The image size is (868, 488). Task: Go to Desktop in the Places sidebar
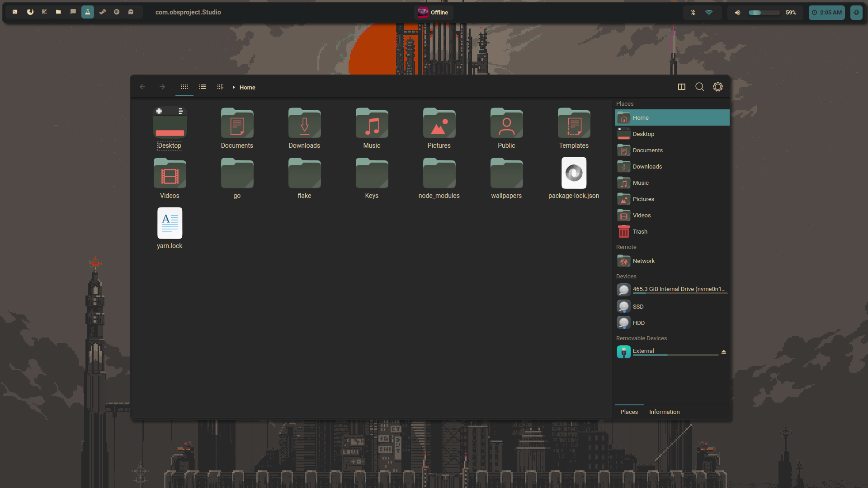tap(672, 134)
